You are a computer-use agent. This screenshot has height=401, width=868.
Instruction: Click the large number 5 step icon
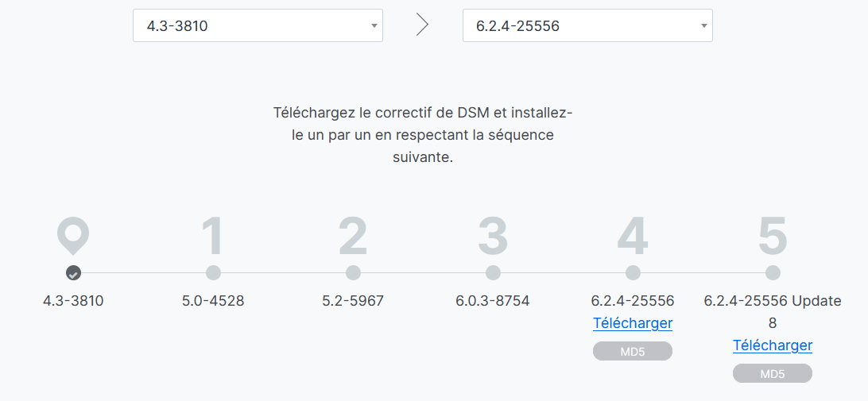(773, 236)
